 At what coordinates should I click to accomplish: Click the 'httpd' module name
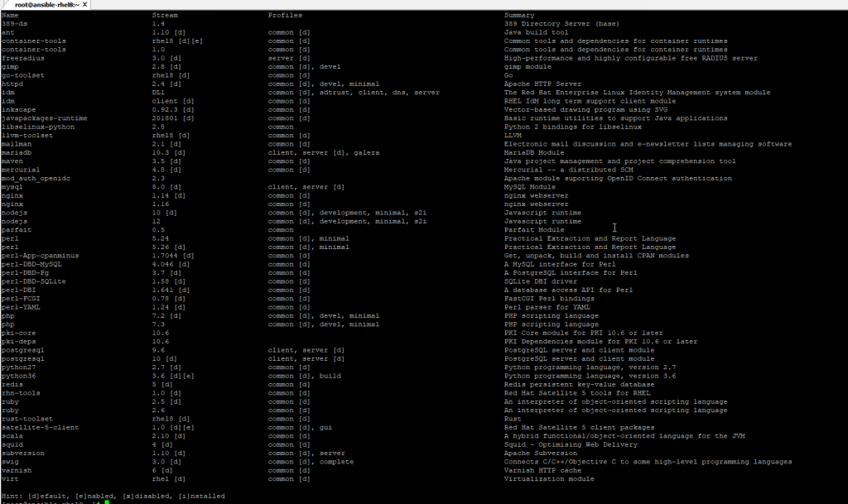tap(12, 84)
